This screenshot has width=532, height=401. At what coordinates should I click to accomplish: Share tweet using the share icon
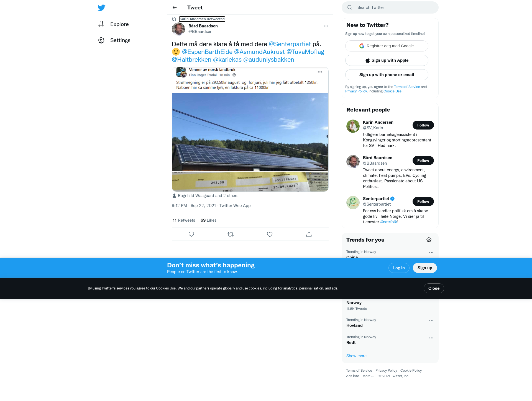tap(309, 234)
